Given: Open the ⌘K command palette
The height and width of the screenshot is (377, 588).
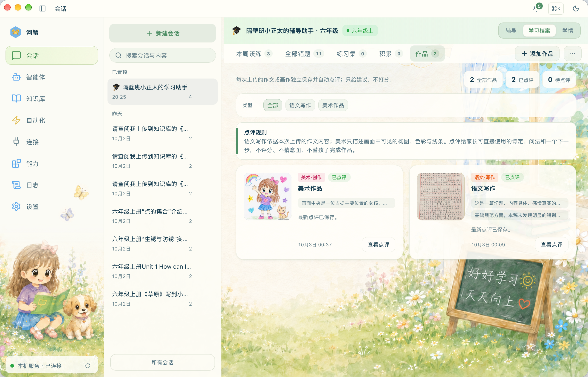Looking at the screenshot, I should point(556,8).
